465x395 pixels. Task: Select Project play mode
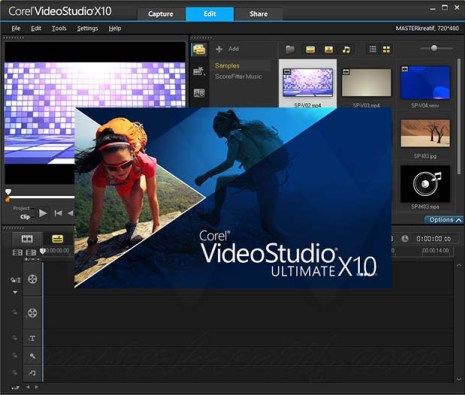[x=21, y=208]
